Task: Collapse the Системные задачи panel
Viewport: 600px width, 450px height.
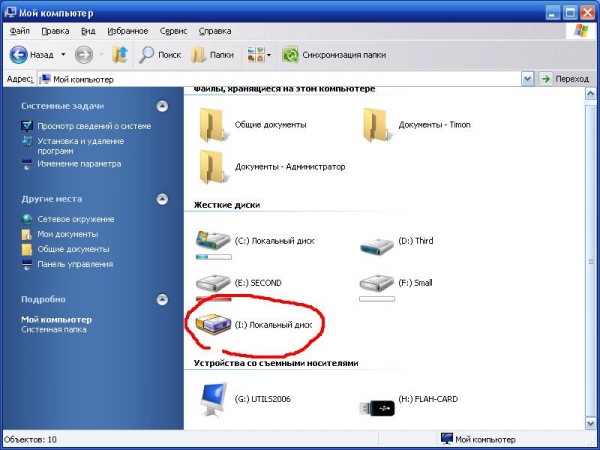Action: 162,106
